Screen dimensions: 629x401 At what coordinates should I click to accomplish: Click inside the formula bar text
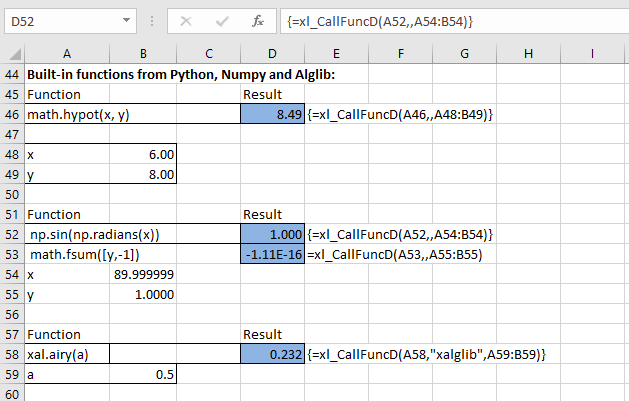click(x=450, y=20)
